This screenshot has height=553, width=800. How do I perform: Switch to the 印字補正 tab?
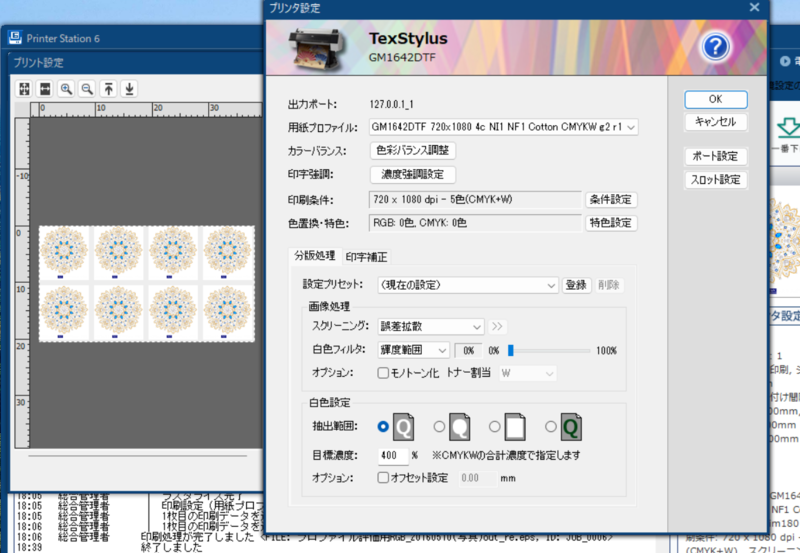(x=366, y=257)
